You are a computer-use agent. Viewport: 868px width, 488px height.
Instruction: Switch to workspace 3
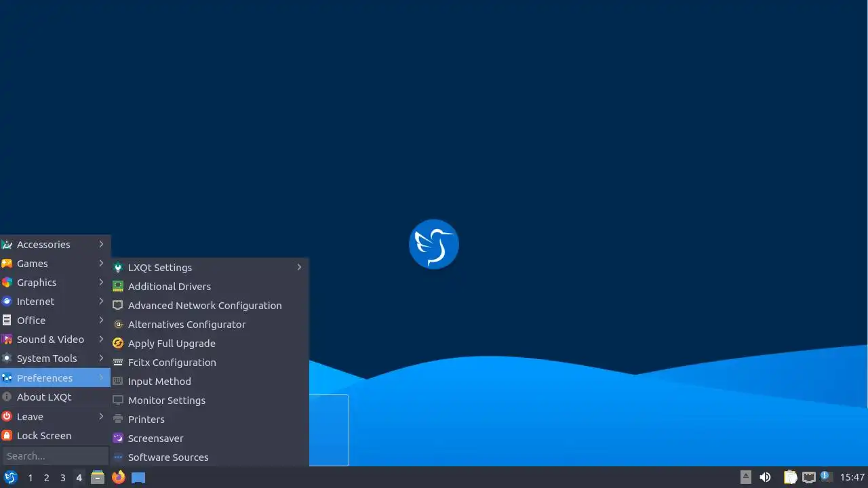coord(63,478)
